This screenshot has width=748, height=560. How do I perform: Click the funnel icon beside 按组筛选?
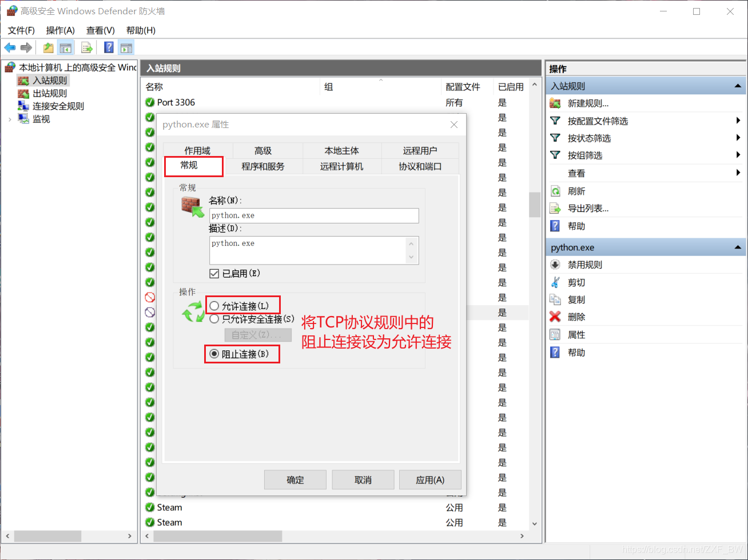[x=555, y=155]
